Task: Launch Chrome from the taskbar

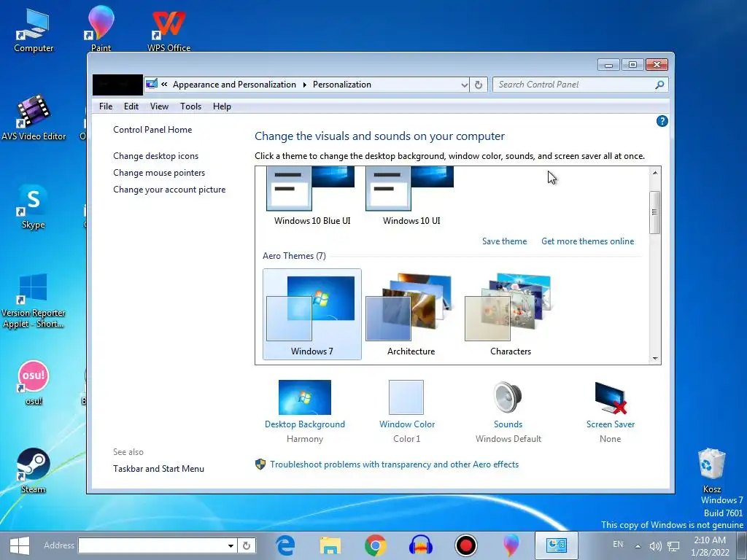Action: [x=376, y=545]
